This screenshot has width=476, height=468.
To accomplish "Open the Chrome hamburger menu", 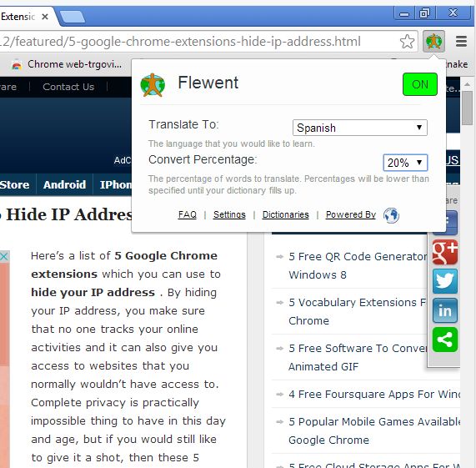I will (x=461, y=42).
